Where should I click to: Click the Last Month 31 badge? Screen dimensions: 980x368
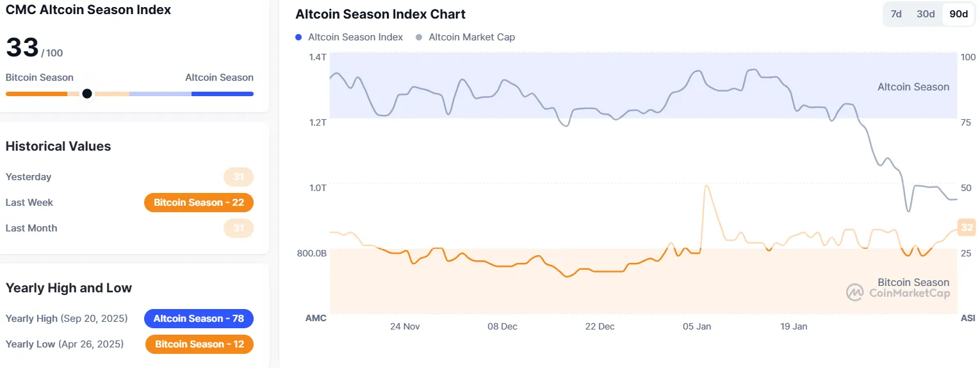[238, 228]
